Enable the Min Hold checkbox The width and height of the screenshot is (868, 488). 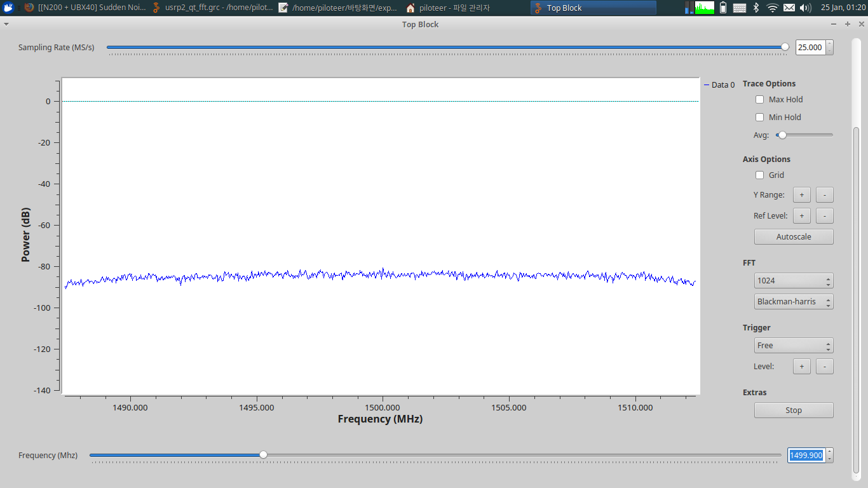click(759, 118)
